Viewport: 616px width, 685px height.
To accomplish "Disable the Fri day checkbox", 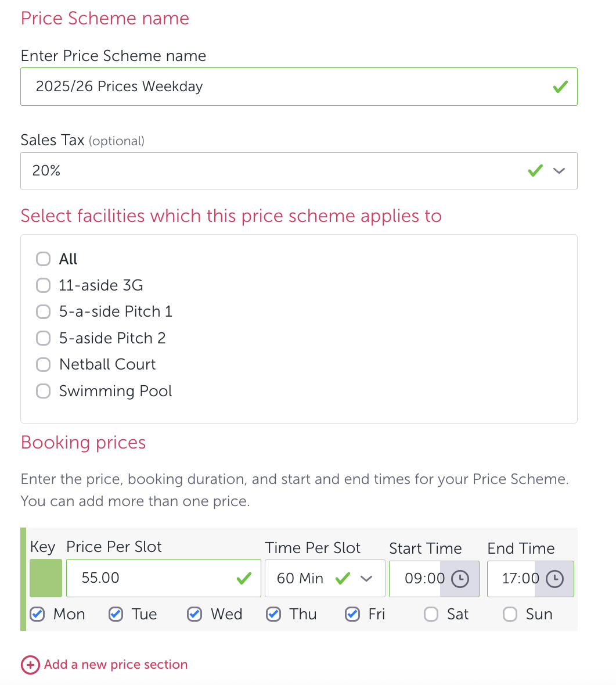I will [352, 614].
